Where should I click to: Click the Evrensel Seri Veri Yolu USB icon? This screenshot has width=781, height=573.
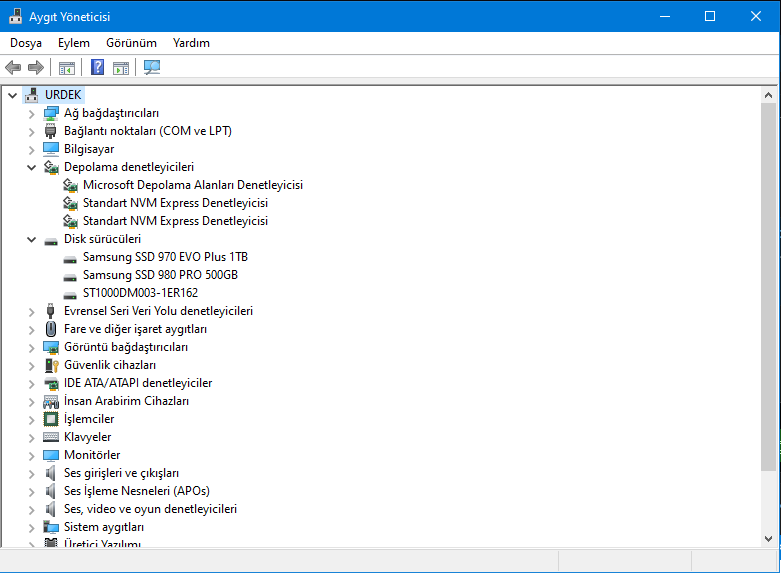tap(50, 311)
